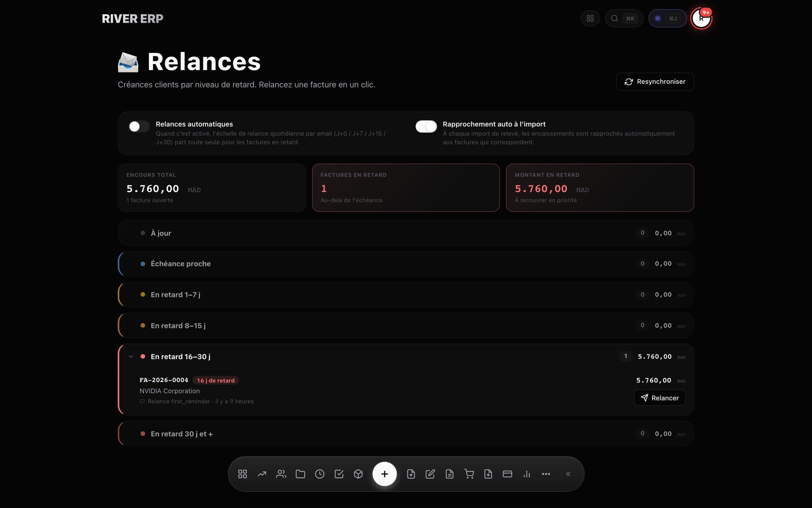
Task: Open the shopping cart icon in the dock
Action: [469, 474]
